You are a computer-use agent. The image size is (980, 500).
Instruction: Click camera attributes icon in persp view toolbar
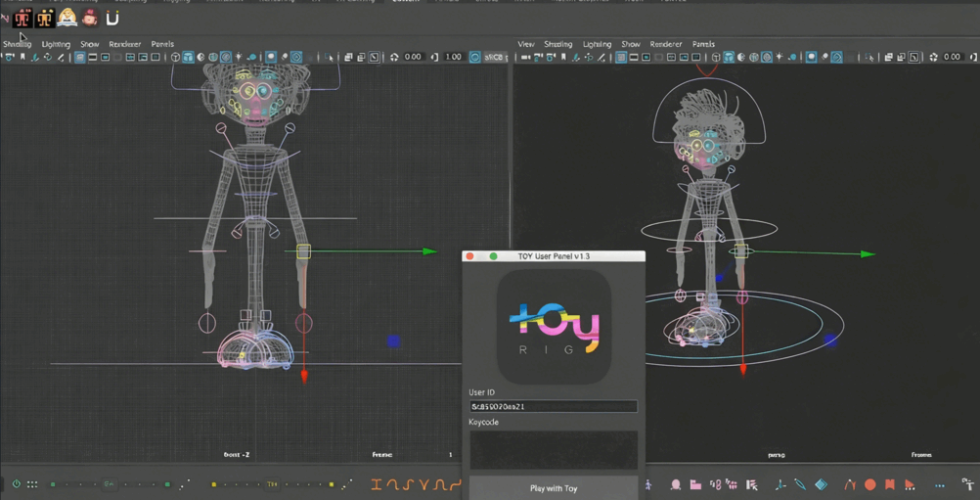(x=551, y=57)
